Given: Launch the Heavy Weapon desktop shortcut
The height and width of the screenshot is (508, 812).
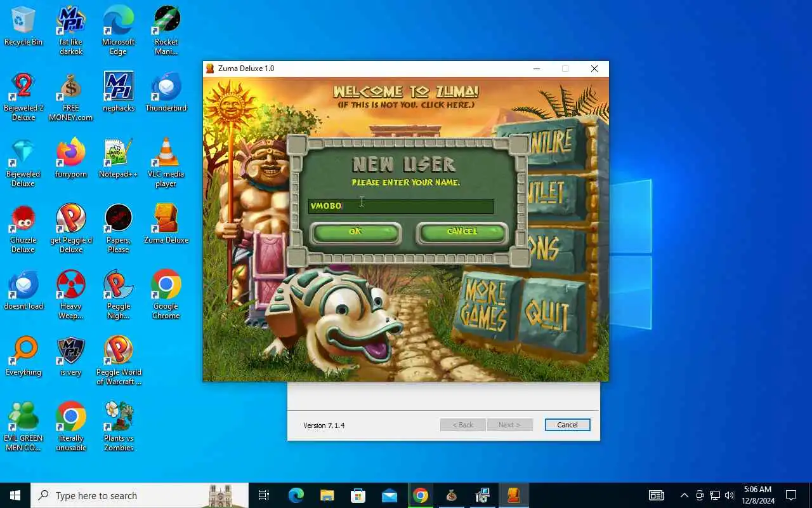Looking at the screenshot, I should (x=71, y=295).
